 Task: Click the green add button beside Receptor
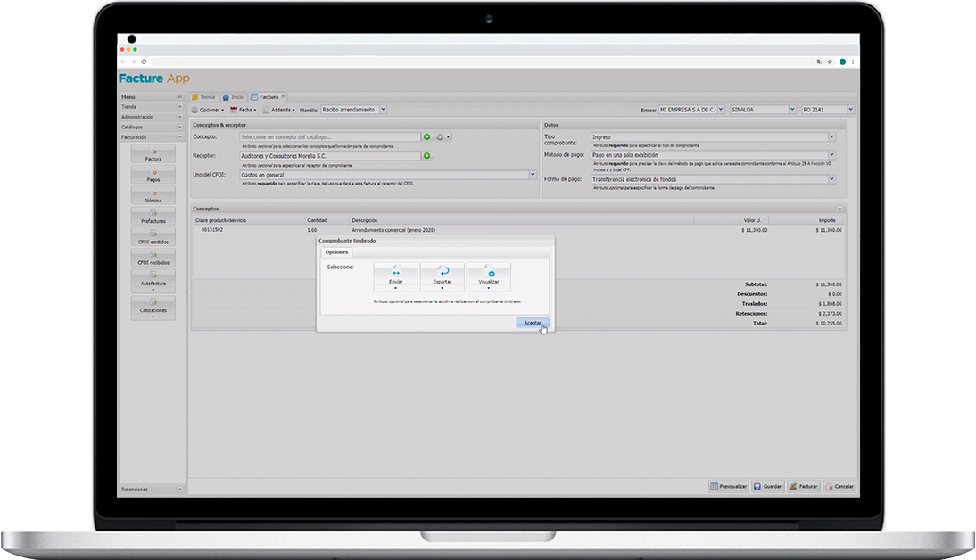point(427,156)
